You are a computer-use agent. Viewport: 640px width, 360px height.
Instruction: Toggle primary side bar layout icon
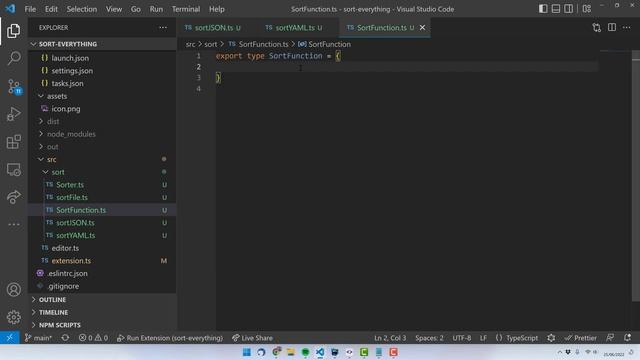[x=543, y=9]
